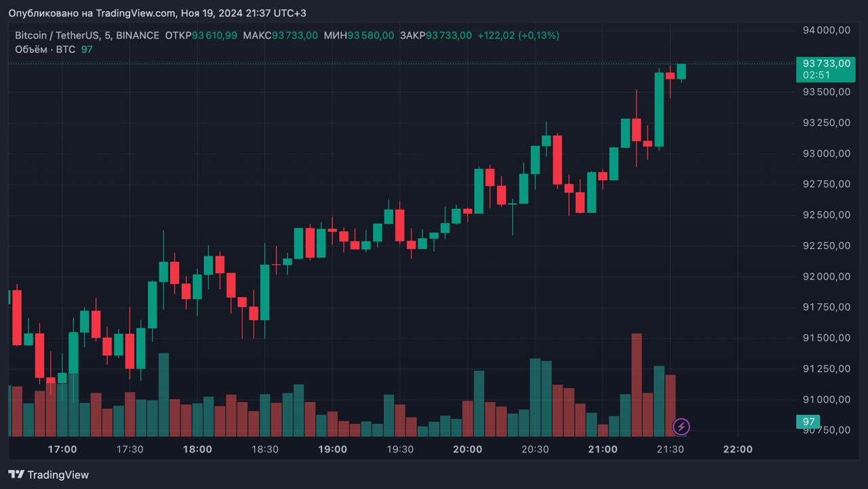
Task: Click the tallest red volume bar
Action: tap(636, 385)
